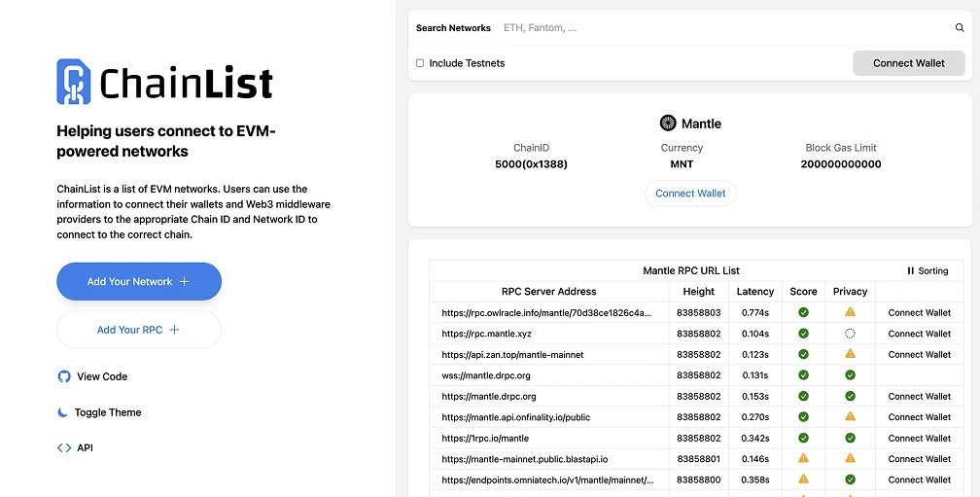
Task: Open the View Code link
Action: [x=92, y=376]
